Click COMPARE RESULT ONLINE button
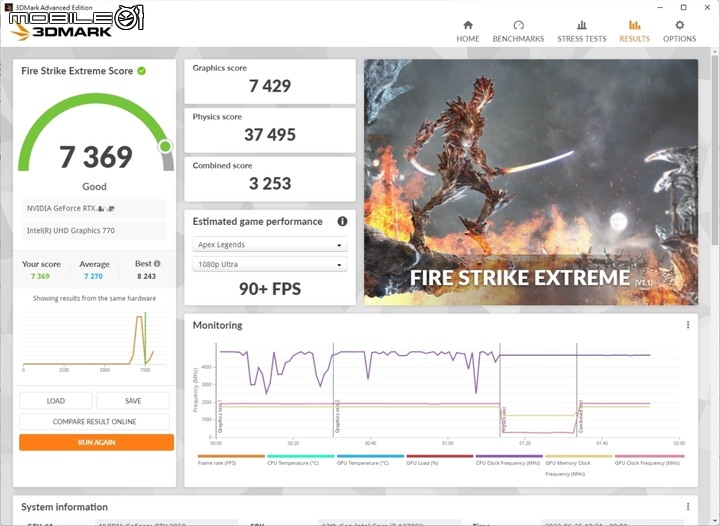This screenshot has height=526, width=720. 94,421
